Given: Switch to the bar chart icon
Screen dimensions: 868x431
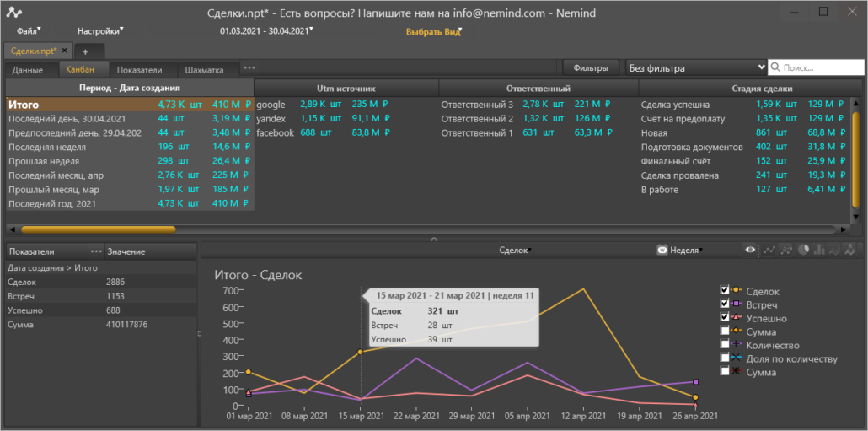Looking at the screenshot, I should [x=818, y=250].
